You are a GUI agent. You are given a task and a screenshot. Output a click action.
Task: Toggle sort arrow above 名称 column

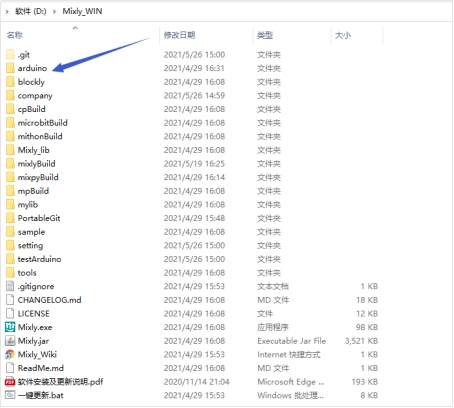[75, 28]
